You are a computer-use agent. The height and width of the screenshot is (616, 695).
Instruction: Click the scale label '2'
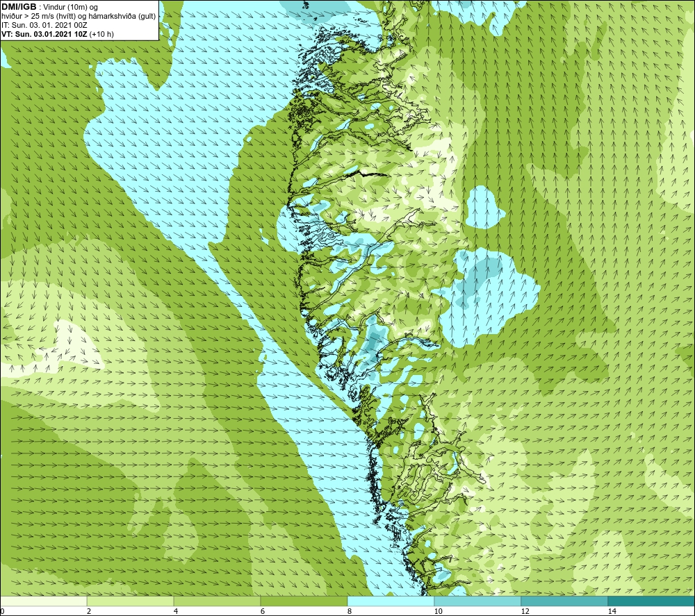pos(89,611)
